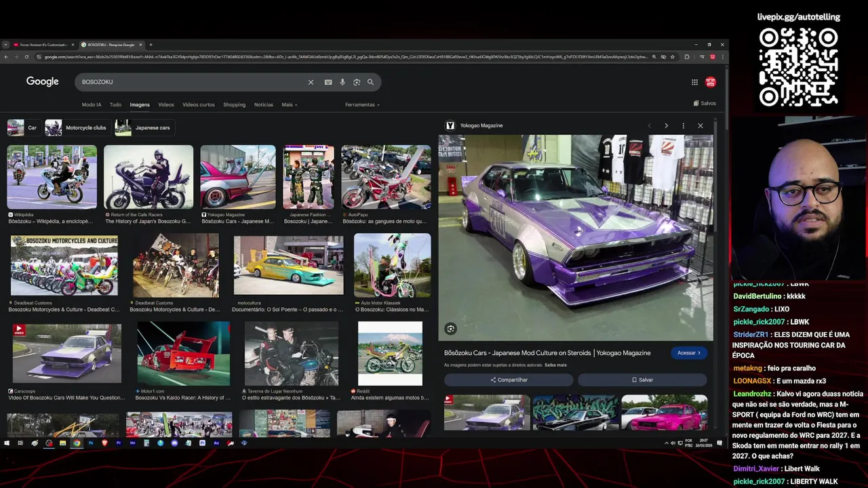The image size is (868, 488).
Task: Open the related pink car thumbnail
Action: pos(665,412)
